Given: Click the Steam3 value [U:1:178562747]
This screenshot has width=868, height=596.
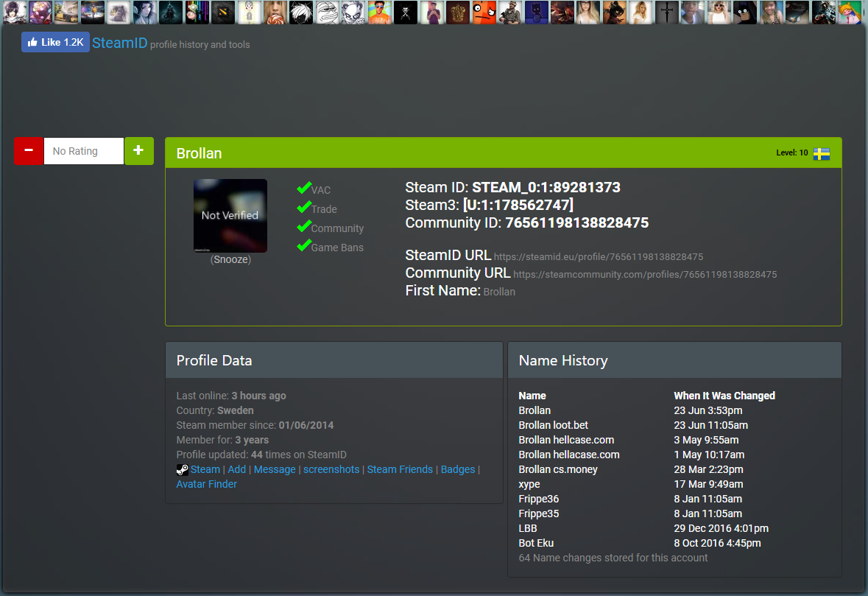Looking at the screenshot, I should [518, 205].
